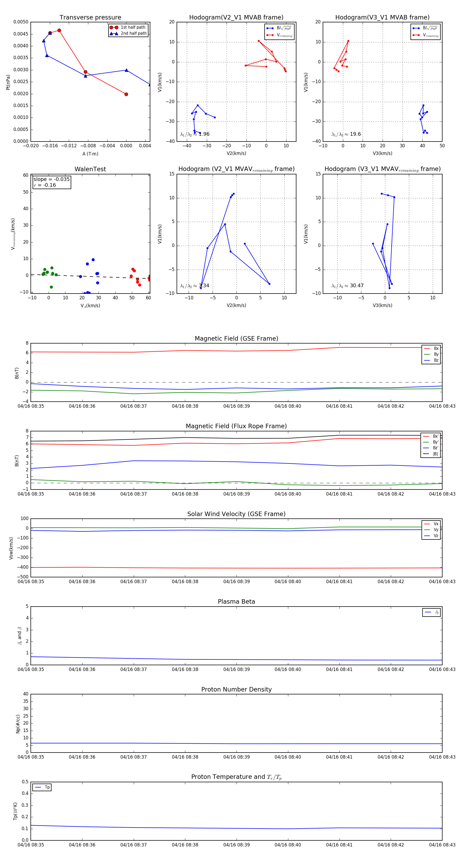The image size is (473, 868).
Task: Click 'Vz' legend entry in solar wind plot
Action: click(x=431, y=536)
